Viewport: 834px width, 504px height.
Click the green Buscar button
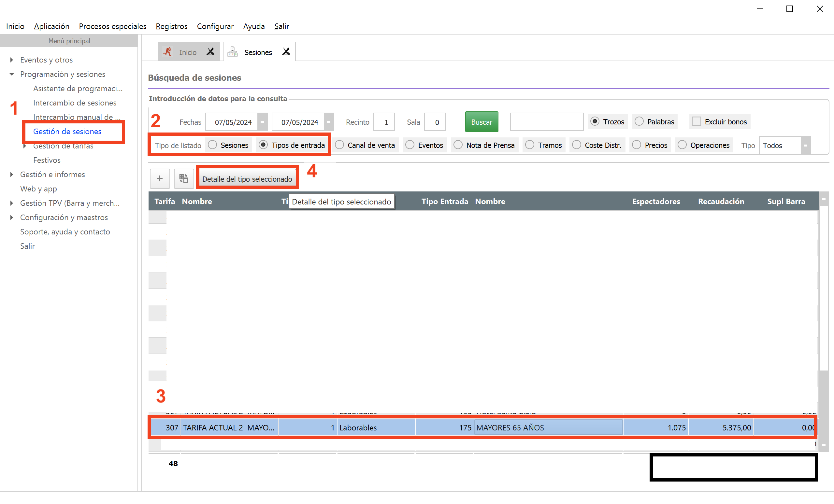[482, 122]
